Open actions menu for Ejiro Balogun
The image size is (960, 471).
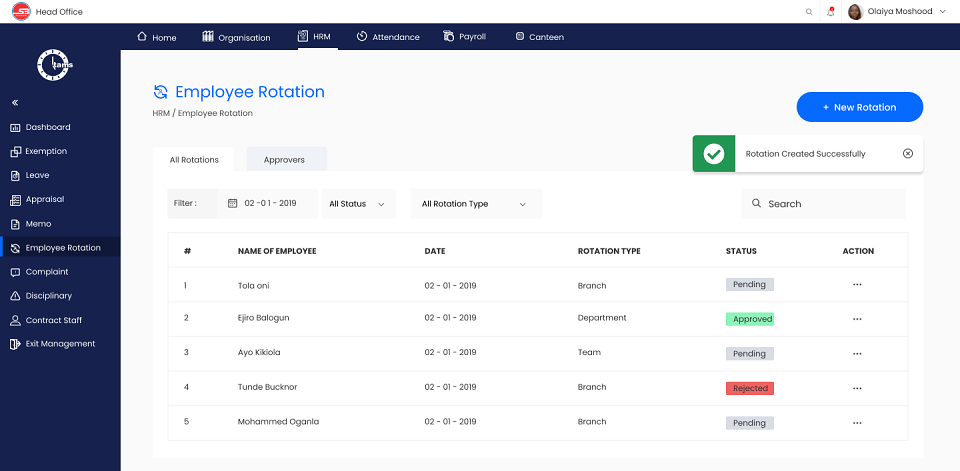(x=857, y=319)
